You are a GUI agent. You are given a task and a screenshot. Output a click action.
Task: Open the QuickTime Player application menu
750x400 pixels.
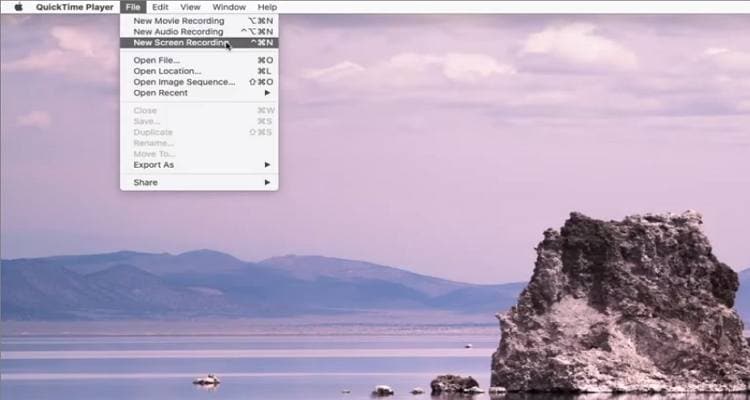click(75, 7)
